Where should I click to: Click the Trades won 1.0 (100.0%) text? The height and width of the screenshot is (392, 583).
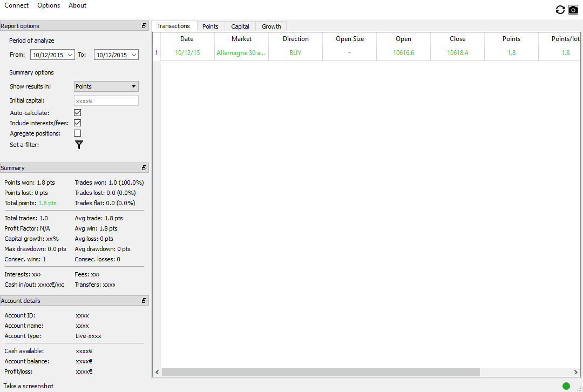pyautogui.click(x=109, y=183)
